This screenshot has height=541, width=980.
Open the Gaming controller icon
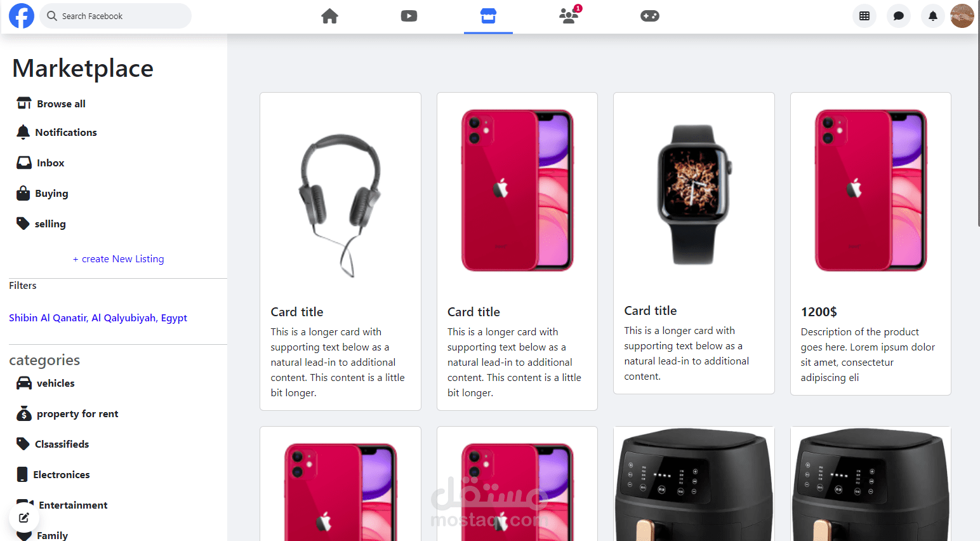click(650, 16)
